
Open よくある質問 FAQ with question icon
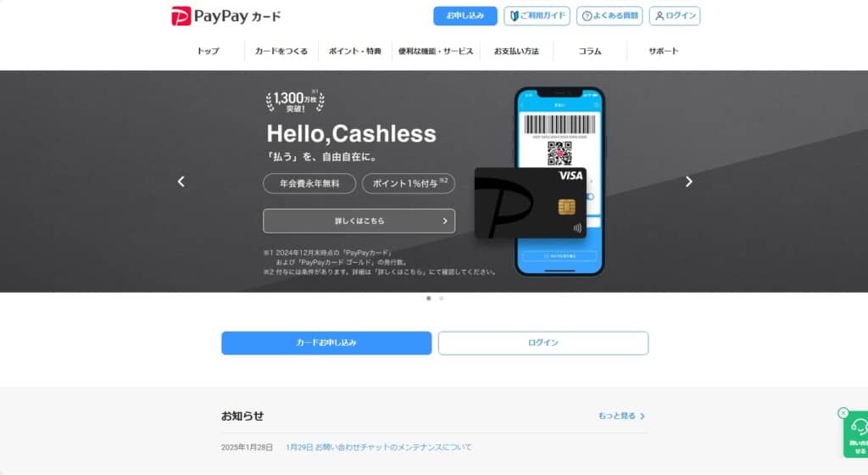click(609, 15)
